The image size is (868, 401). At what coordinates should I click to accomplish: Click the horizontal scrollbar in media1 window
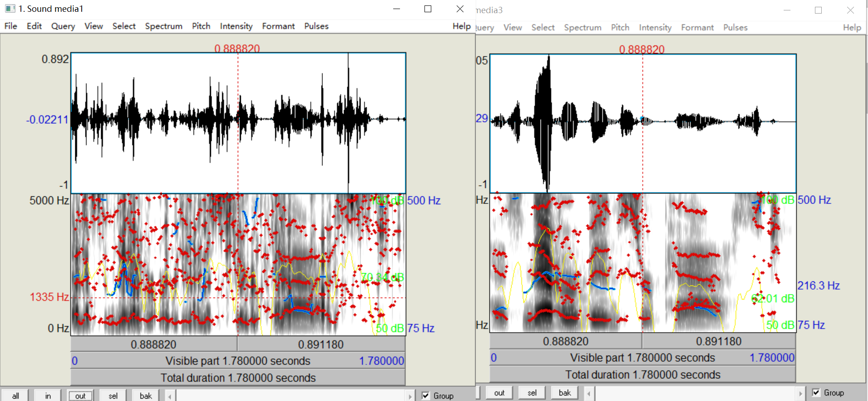[290, 396]
